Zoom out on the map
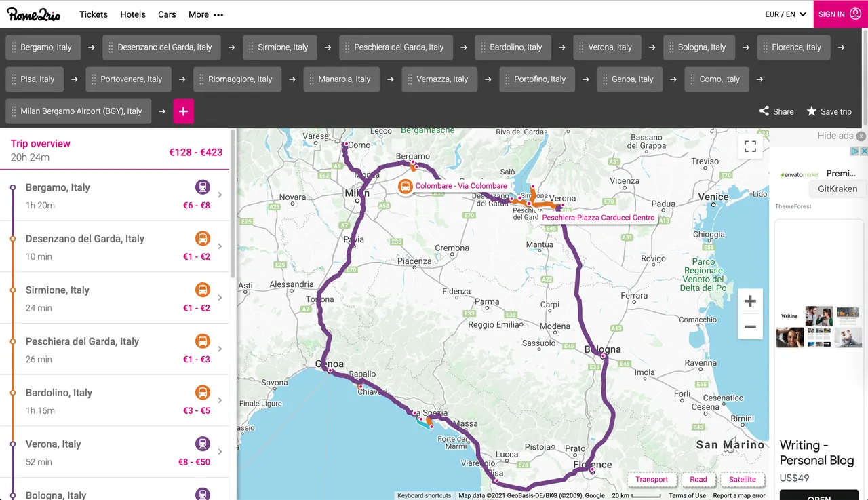Screen dimensions: 868x500 (x=750, y=327)
